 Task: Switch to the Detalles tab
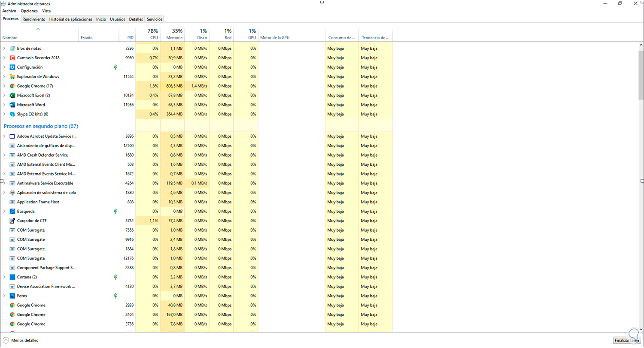(136, 19)
